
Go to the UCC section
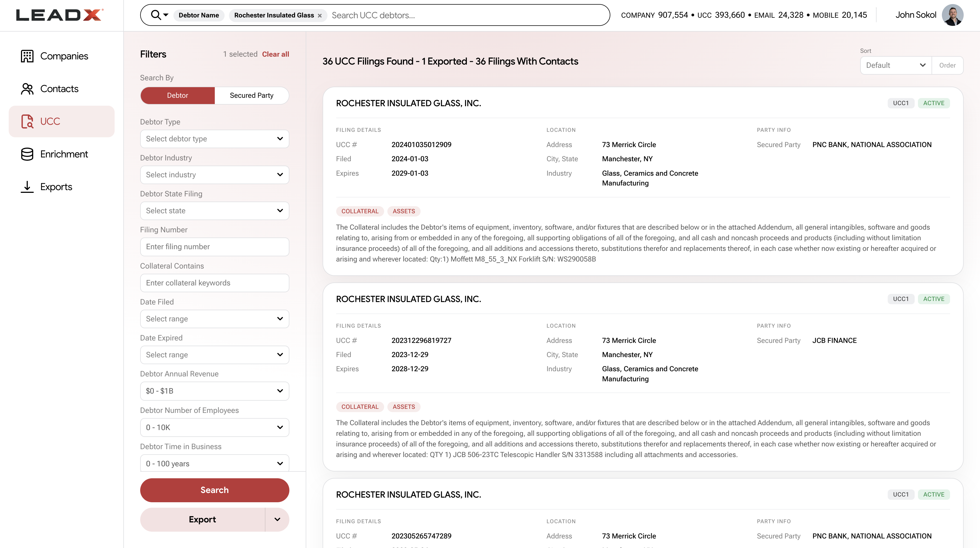(62, 121)
